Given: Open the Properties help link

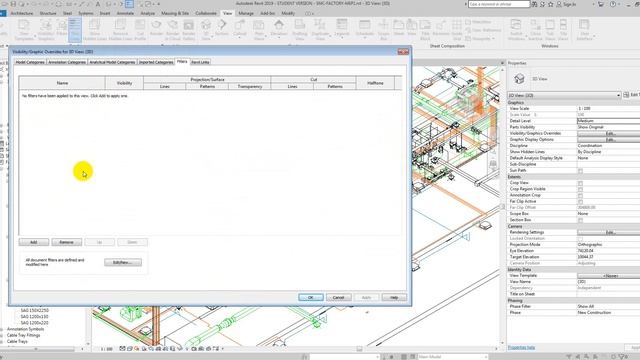Looking at the screenshot, I should [x=521, y=347].
